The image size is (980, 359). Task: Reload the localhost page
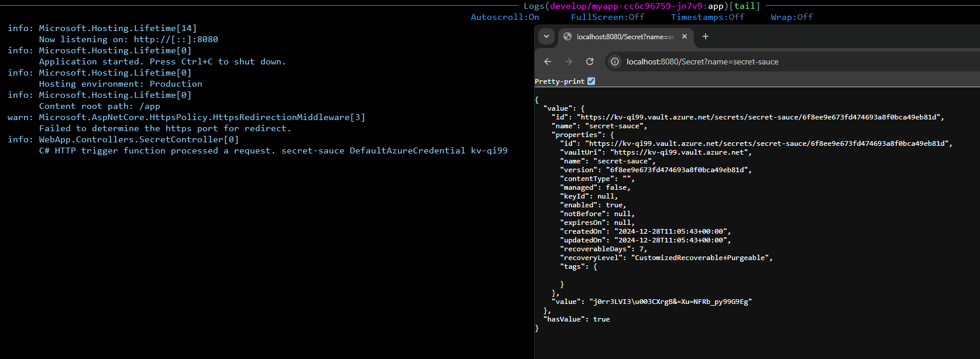(x=590, y=61)
